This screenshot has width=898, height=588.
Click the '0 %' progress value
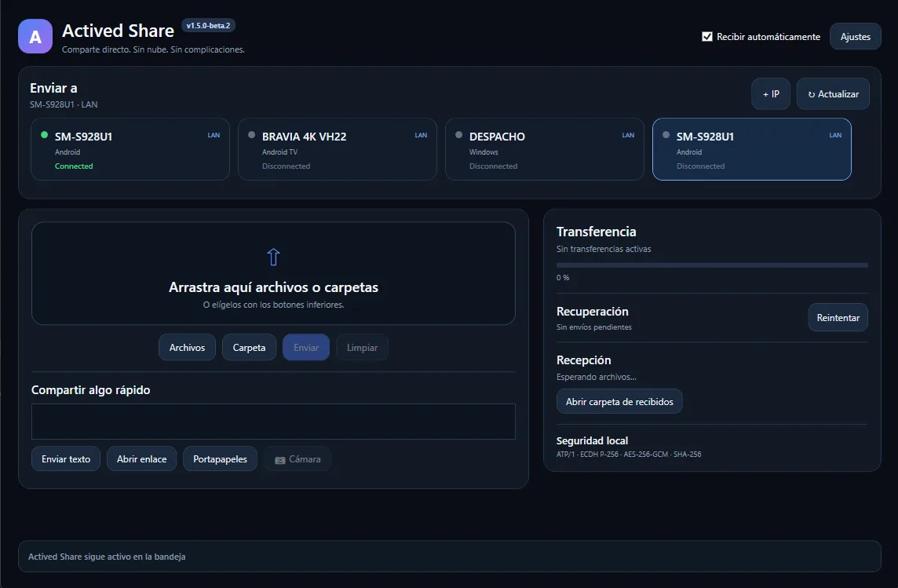pos(563,278)
